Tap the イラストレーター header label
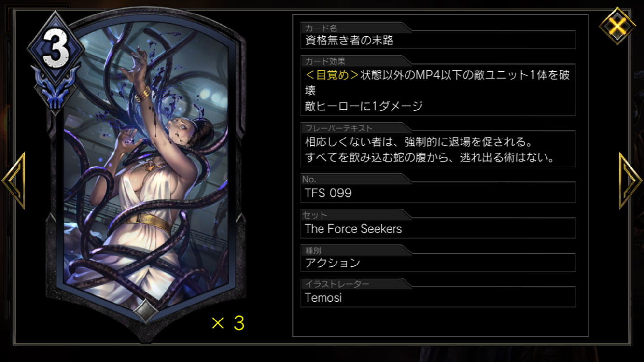This screenshot has width=644, height=362. pyautogui.click(x=337, y=284)
